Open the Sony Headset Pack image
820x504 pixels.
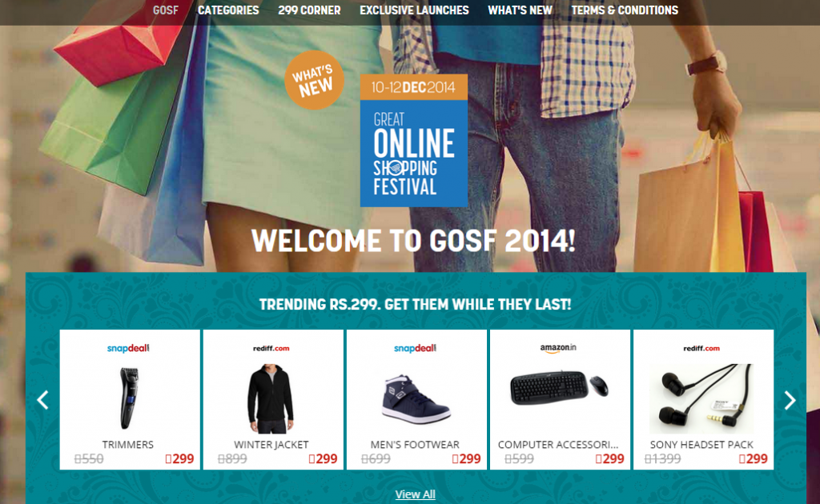(701, 399)
